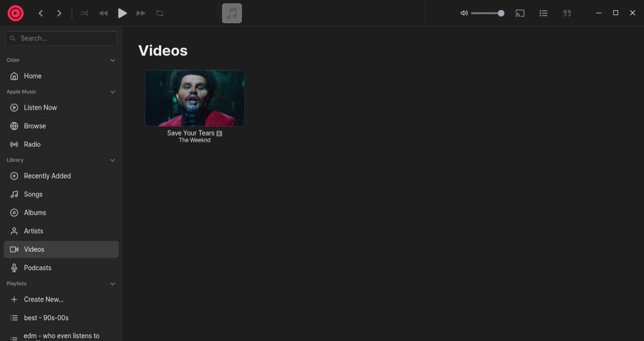Screen dimensions: 644x341
Task: Click the Home house icon
Action: click(x=14, y=76)
